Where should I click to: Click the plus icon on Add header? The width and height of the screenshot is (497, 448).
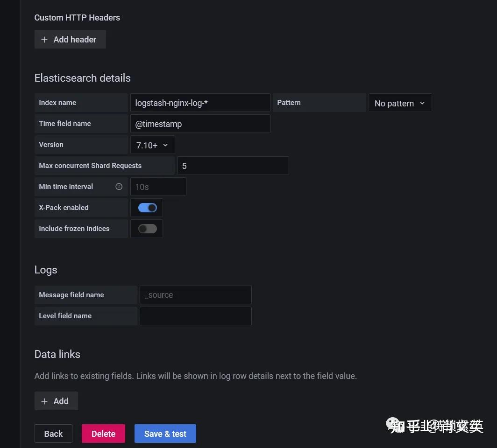pos(44,39)
